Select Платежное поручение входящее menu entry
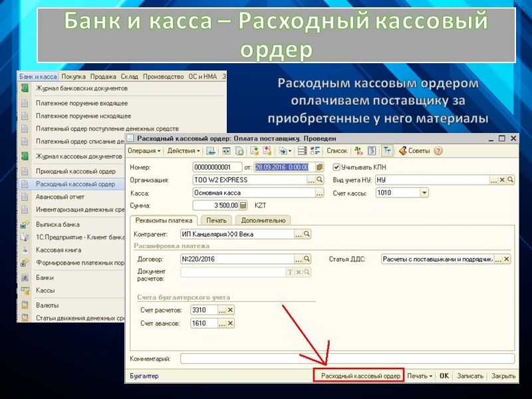 click(82, 103)
